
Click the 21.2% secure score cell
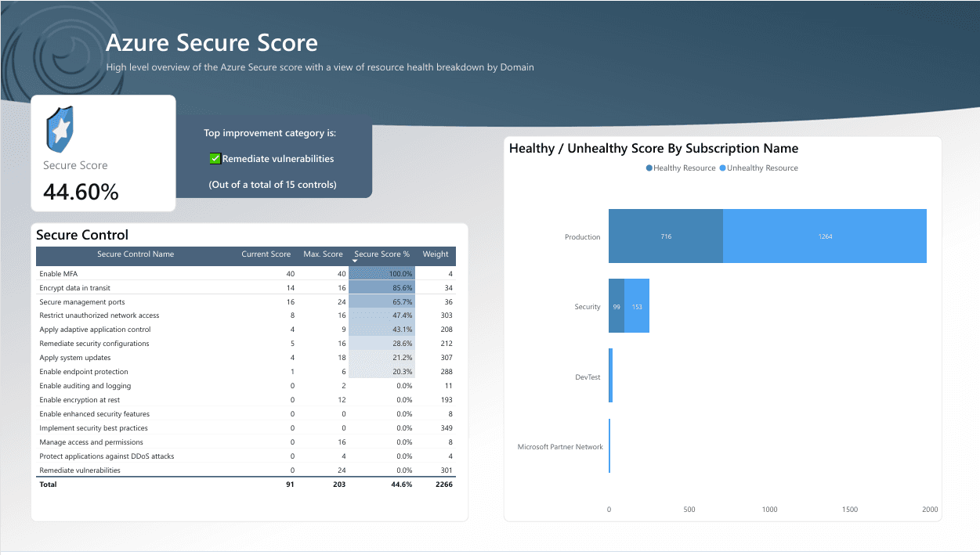pos(382,358)
